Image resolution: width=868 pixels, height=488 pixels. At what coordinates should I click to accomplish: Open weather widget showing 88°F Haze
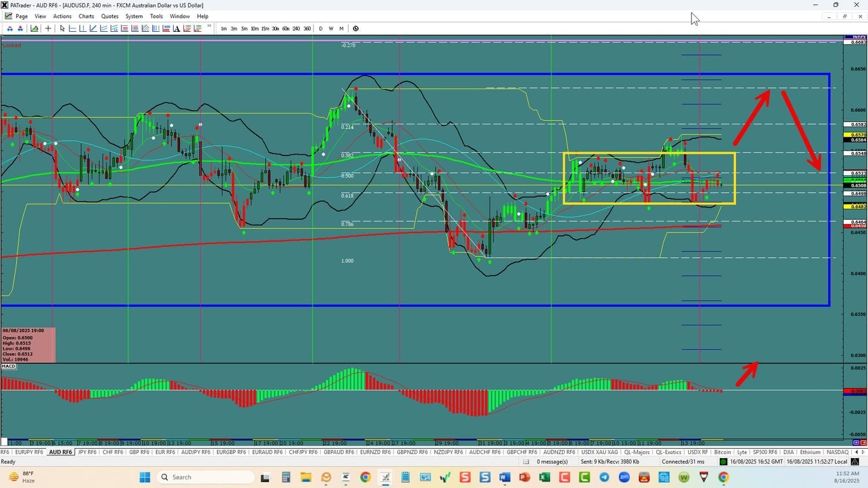tap(23, 477)
